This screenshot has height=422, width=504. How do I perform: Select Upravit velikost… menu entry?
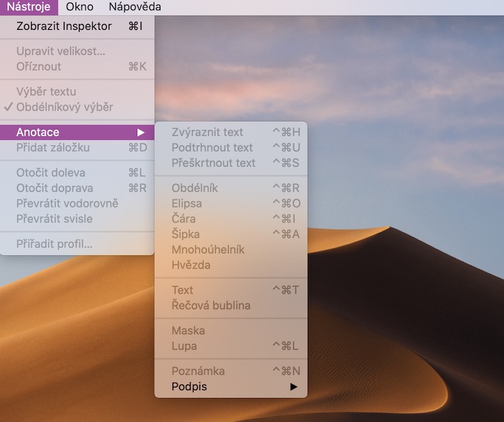pos(77,51)
